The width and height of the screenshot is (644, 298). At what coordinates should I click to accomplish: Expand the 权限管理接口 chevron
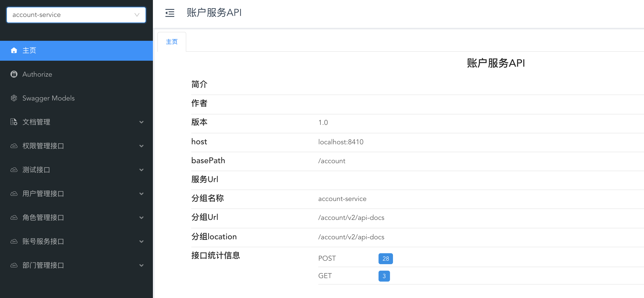tap(141, 146)
